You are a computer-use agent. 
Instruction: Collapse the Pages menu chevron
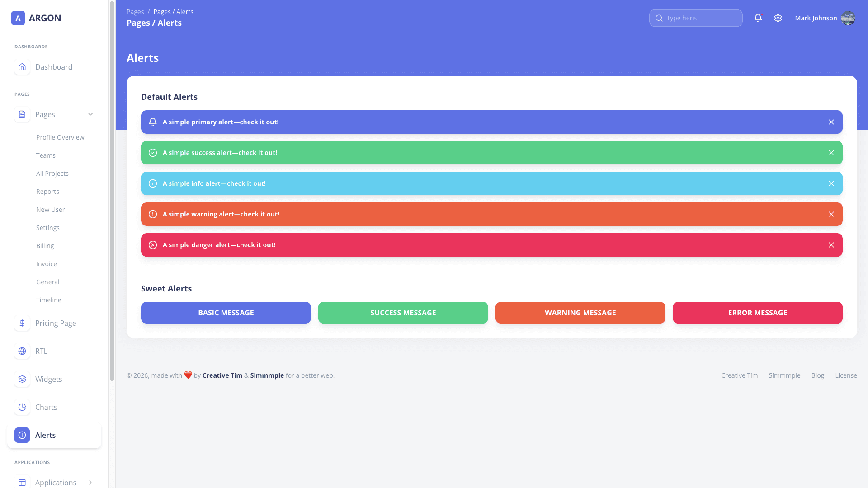90,114
